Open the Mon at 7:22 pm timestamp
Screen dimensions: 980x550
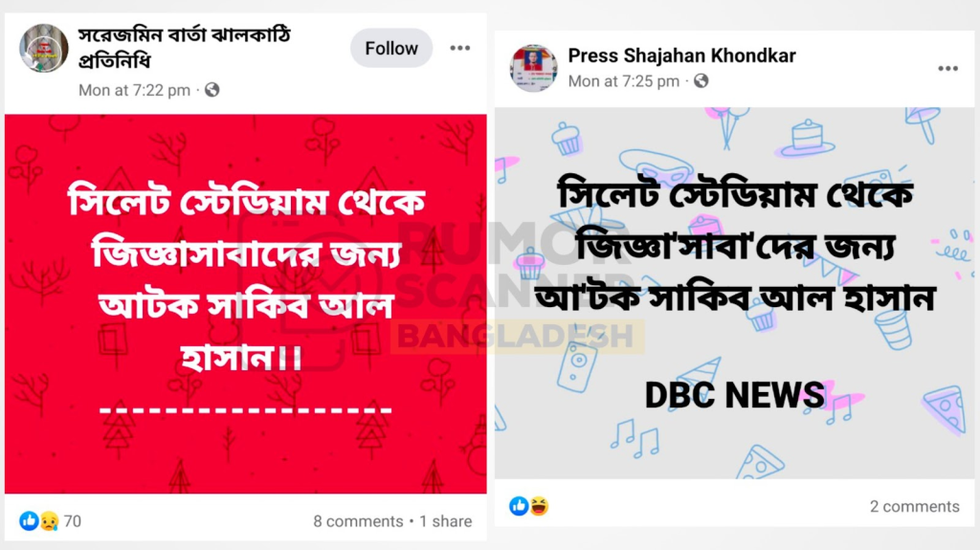[134, 90]
